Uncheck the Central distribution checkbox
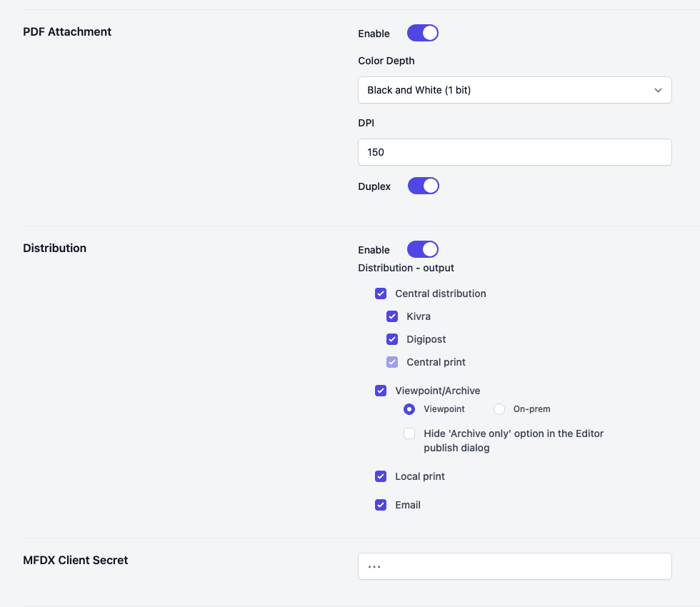The image size is (700, 607). (381, 294)
